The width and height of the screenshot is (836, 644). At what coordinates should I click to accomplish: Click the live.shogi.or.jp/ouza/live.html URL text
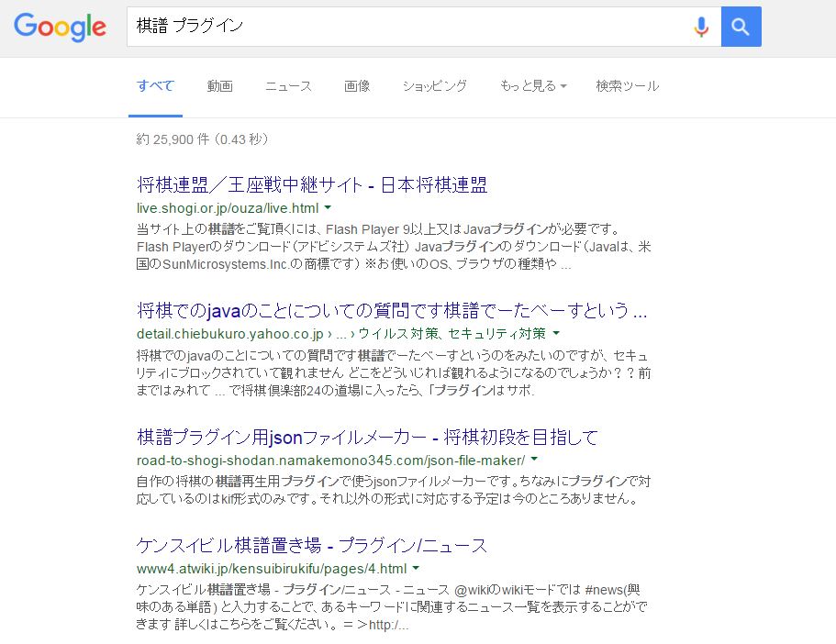[x=228, y=208]
